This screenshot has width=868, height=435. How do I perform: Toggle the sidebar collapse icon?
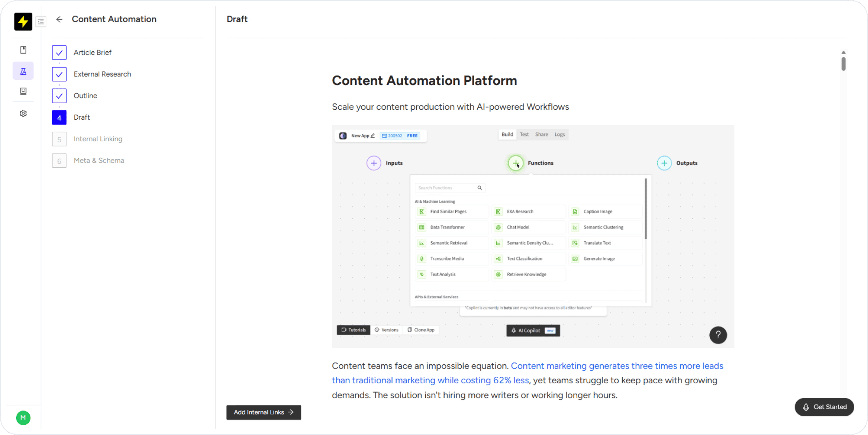pos(41,21)
